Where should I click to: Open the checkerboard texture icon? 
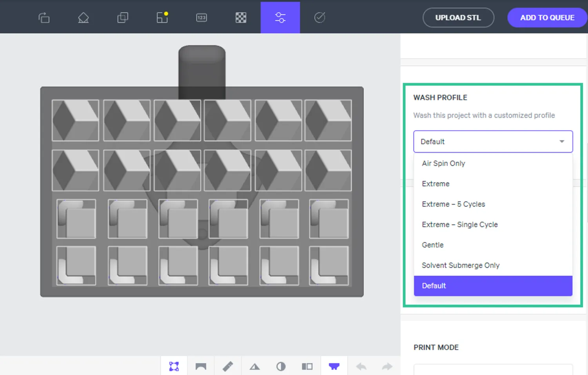[241, 18]
